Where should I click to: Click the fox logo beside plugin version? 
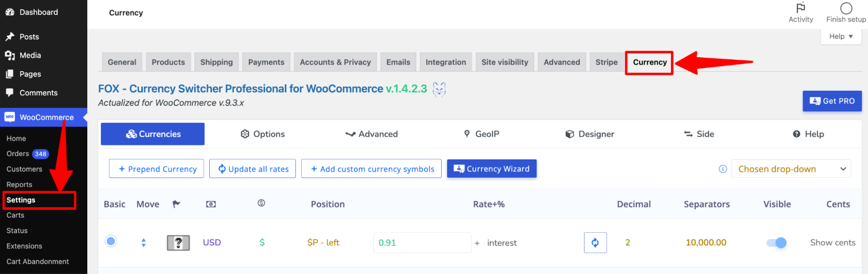439,89
